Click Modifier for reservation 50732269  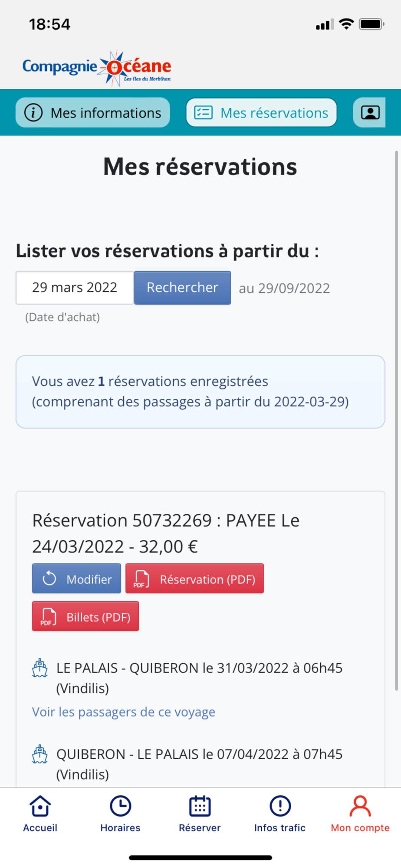tap(76, 579)
